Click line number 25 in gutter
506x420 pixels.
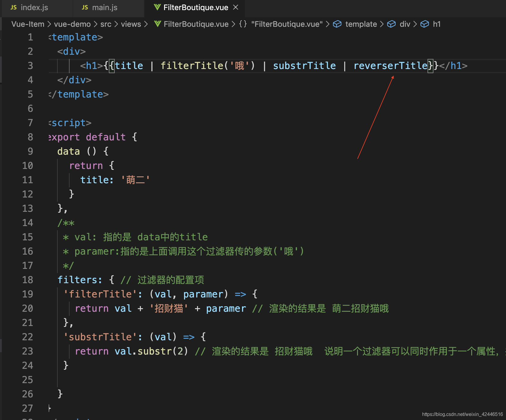pyautogui.click(x=28, y=380)
